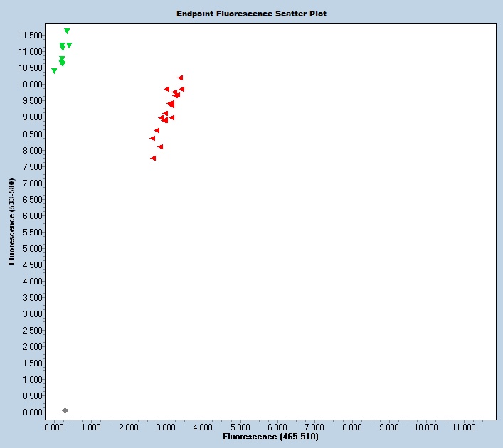Click the 3.000 tick label on y-axis
Image resolution: width=503 pixels, height=448 pixels.
[x=31, y=314]
